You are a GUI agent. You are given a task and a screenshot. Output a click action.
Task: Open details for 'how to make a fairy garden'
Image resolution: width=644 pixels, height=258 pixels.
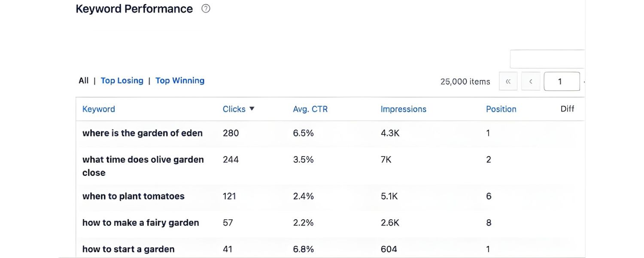tap(140, 223)
